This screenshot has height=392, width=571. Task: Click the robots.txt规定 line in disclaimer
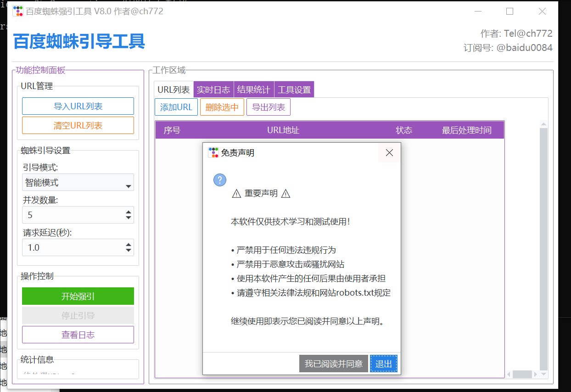311,293
